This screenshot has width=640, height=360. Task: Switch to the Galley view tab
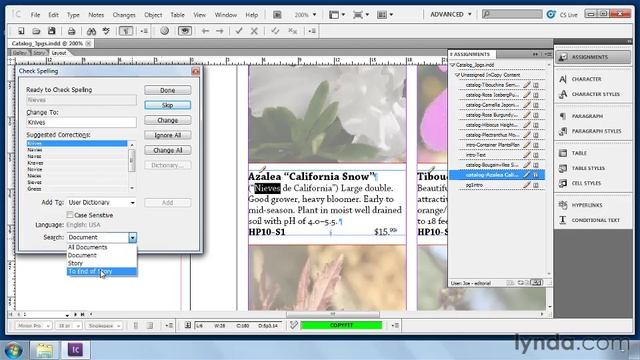coord(19,53)
